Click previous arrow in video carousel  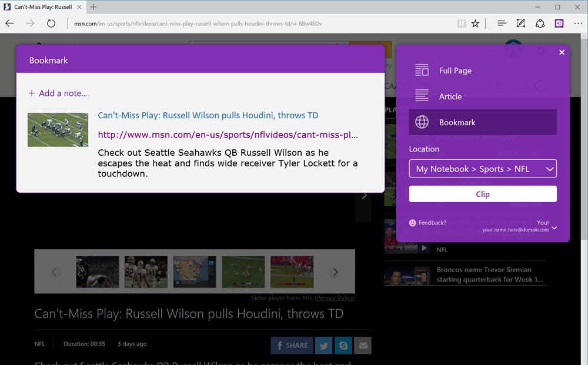click(54, 272)
